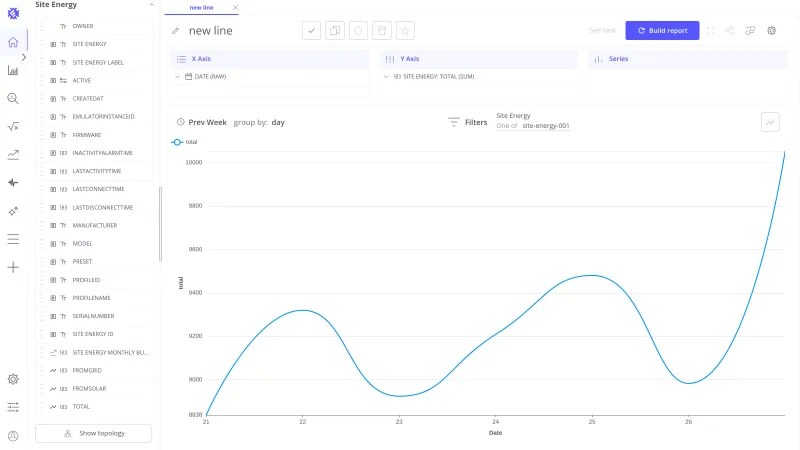This screenshot has height=450, width=800.
Task: Close the new line tab
Action: tap(235, 8)
